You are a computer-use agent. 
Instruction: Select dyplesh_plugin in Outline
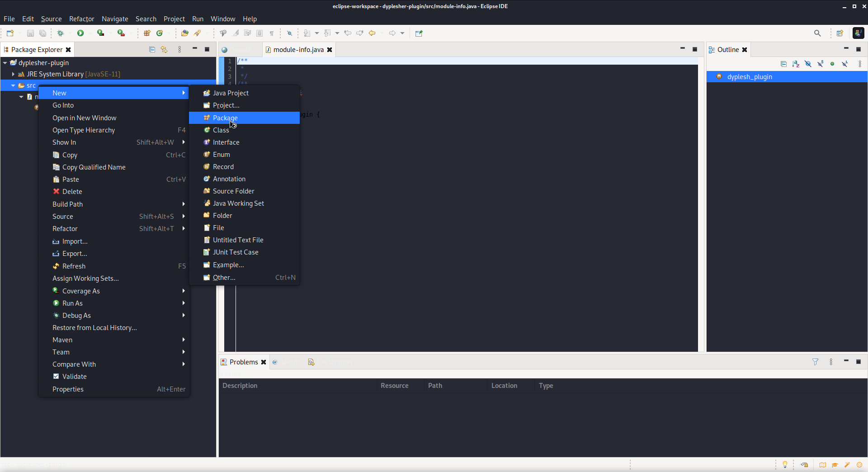coord(787,77)
